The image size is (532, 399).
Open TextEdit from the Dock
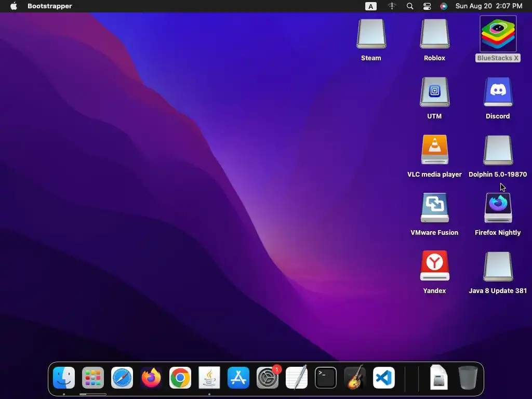click(297, 378)
